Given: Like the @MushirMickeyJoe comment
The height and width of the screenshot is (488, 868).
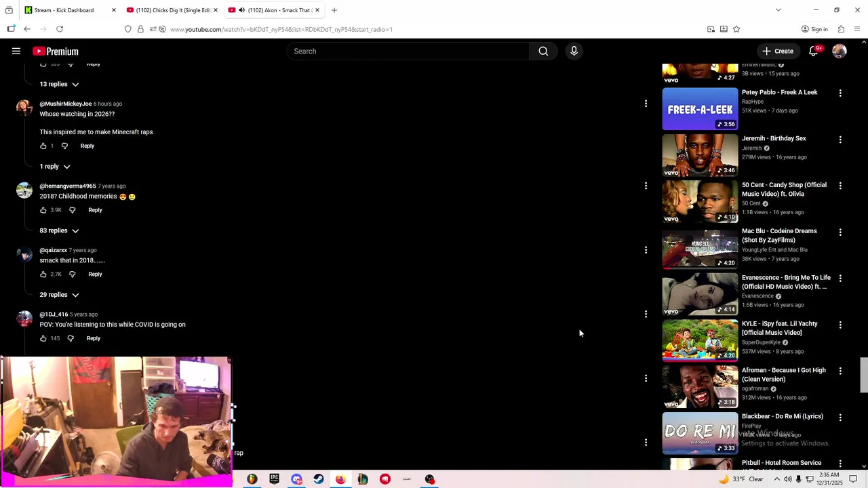Looking at the screenshot, I should coord(43,146).
